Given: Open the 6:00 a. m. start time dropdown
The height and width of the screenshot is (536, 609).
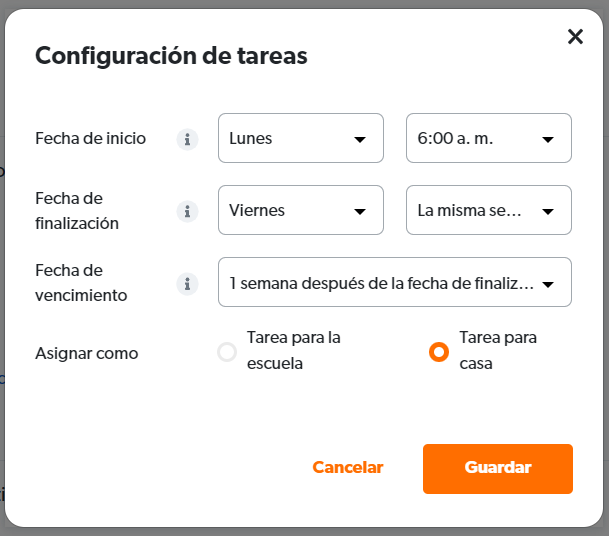Looking at the screenshot, I should point(489,138).
